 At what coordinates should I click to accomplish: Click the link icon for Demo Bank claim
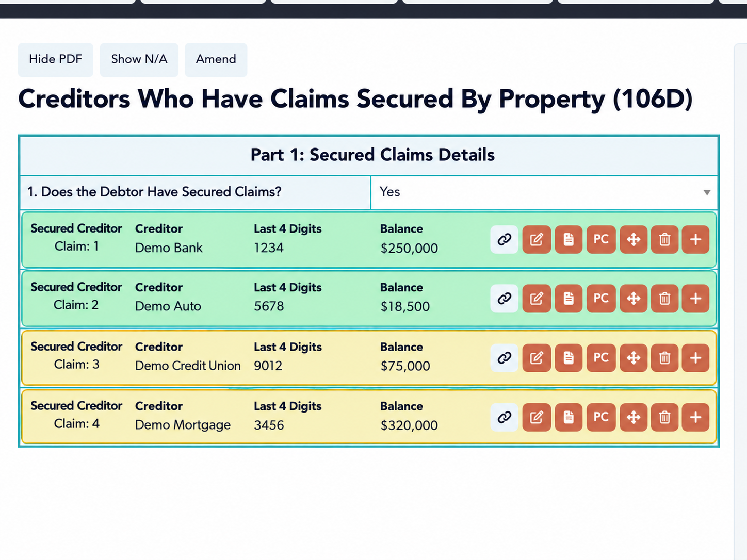504,239
